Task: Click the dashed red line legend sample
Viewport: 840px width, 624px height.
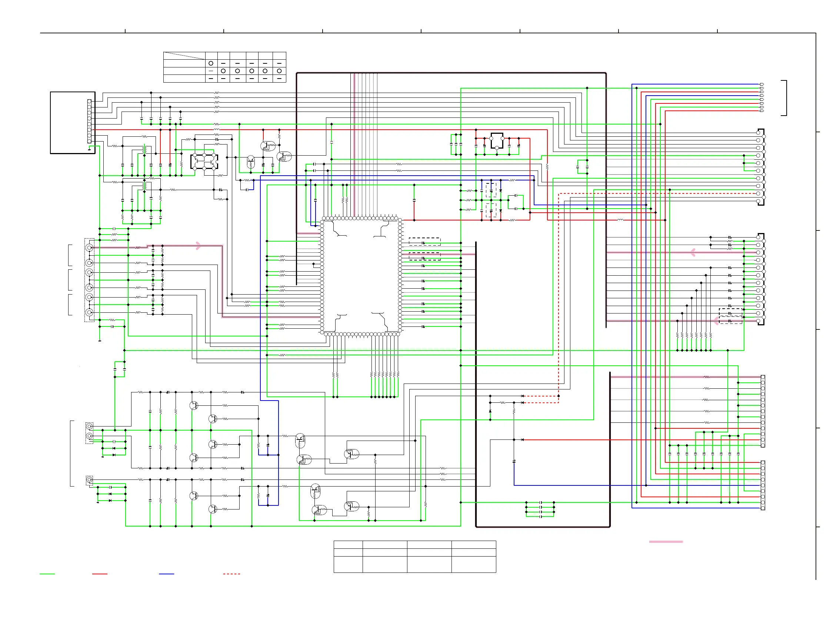Action: (231, 574)
